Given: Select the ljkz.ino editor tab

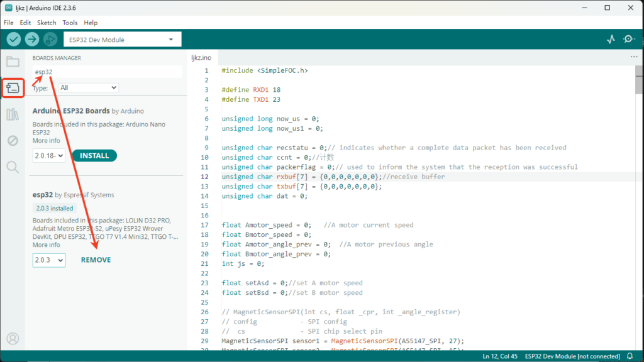Looking at the screenshot, I should coord(202,57).
